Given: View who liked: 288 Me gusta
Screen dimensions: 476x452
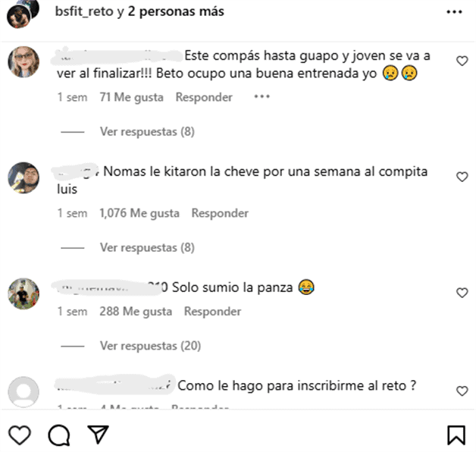Looking at the screenshot, I should [x=136, y=312].
